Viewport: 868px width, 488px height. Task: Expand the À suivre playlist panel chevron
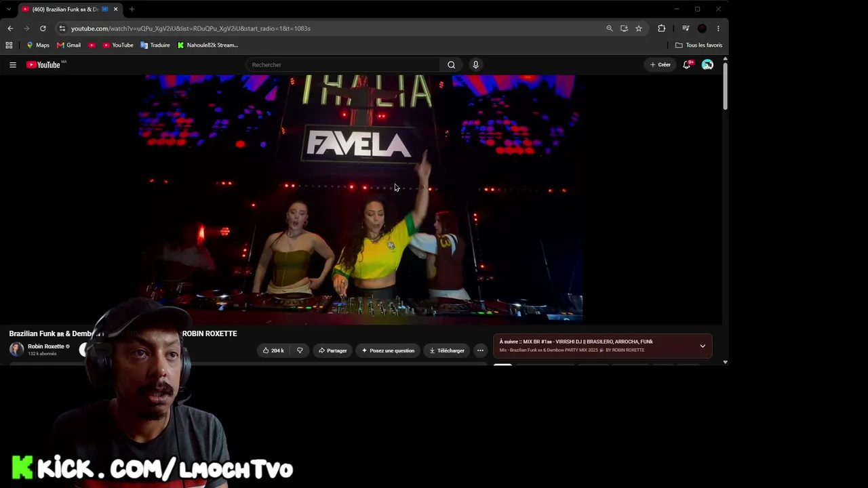[x=703, y=346]
